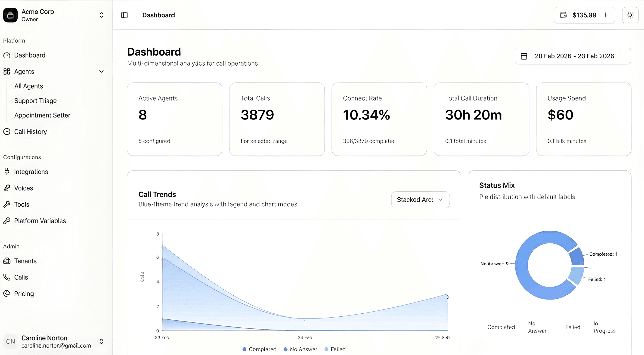Toggle the theme with the sun icon

click(630, 15)
